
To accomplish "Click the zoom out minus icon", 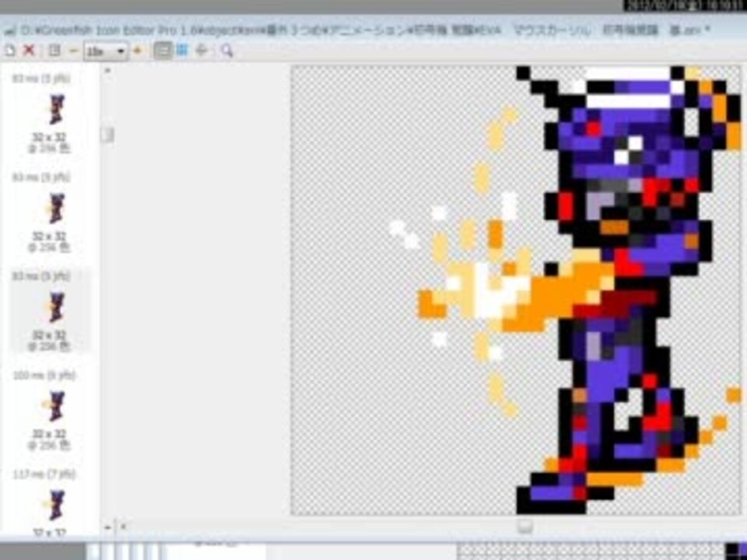I will coord(73,51).
